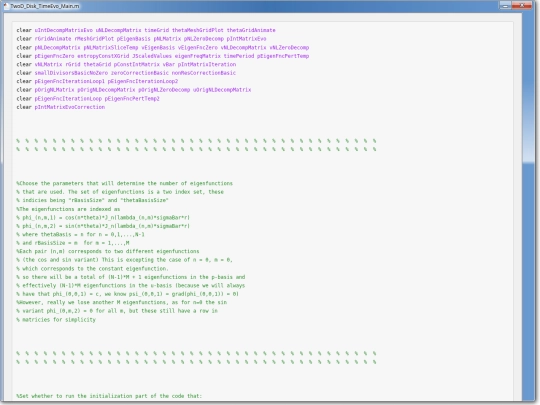This screenshot has height=405, width=540.
Task: Click the comment "% which corresponds to the constant eigenfunction."
Action: 92,269
